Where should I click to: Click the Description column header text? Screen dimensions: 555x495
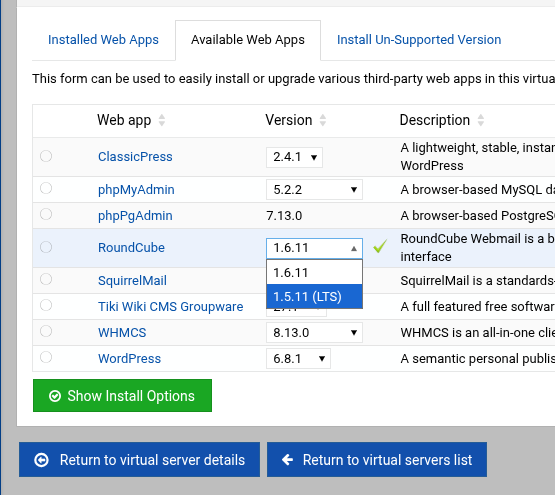tap(435, 120)
